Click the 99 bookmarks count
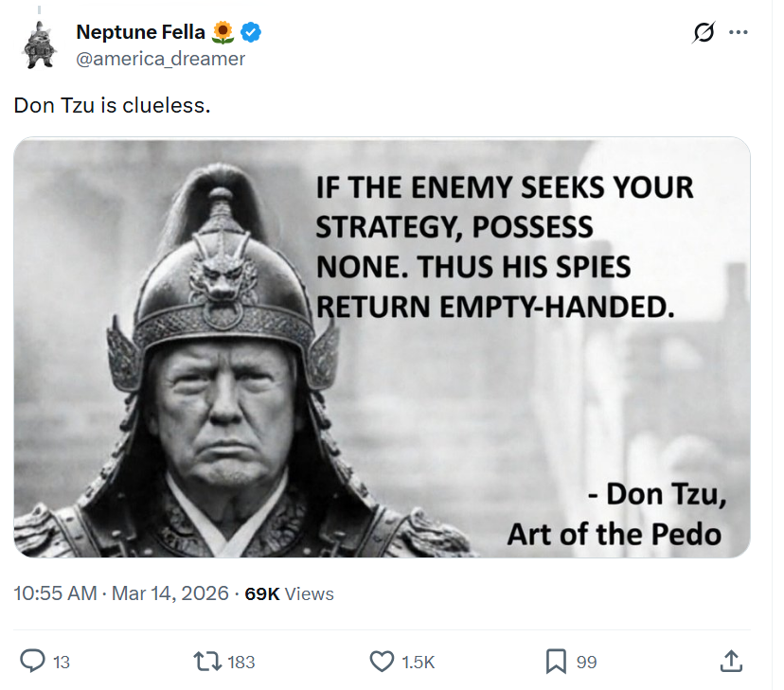Viewport: 784px width, 690px height. 586,662
